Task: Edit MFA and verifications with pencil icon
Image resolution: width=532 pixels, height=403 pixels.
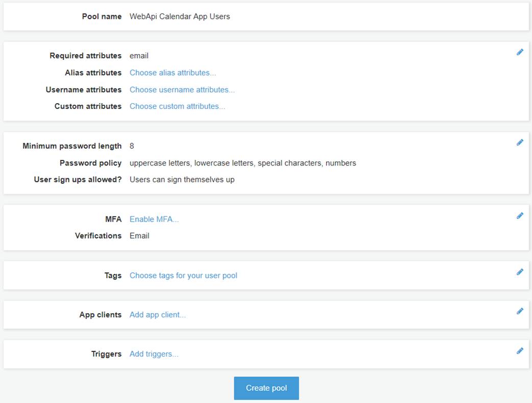Action: click(520, 216)
